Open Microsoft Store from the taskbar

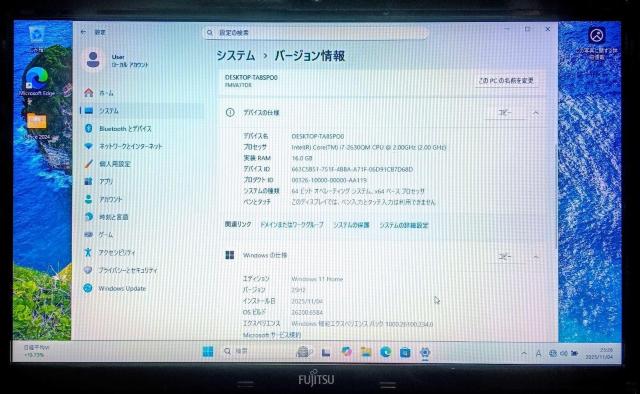tap(405, 352)
